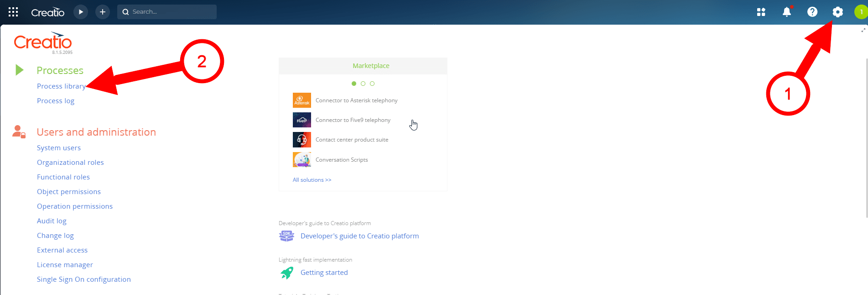
Task: Open Conversation Scripts solution
Action: (342, 160)
